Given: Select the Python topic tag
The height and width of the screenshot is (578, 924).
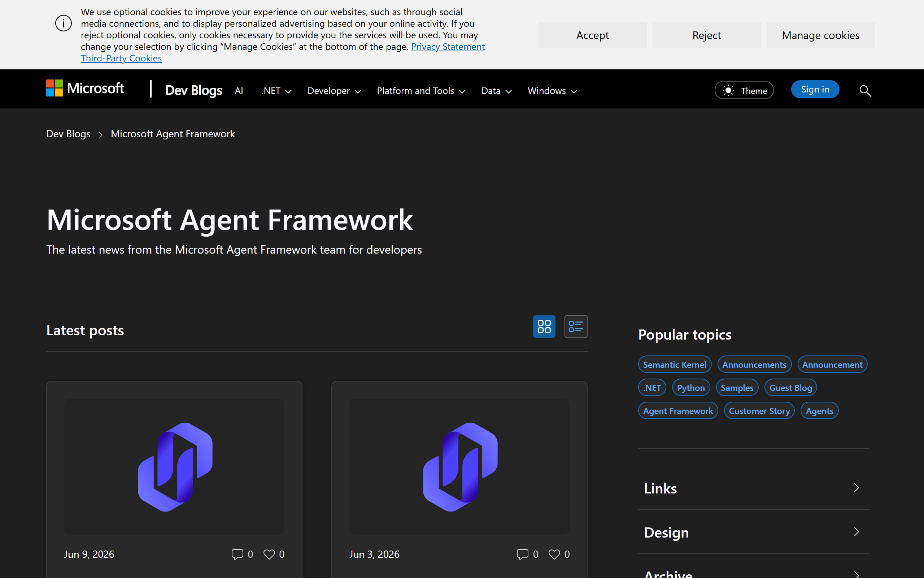Looking at the screenshot, I should click(691, 388).
